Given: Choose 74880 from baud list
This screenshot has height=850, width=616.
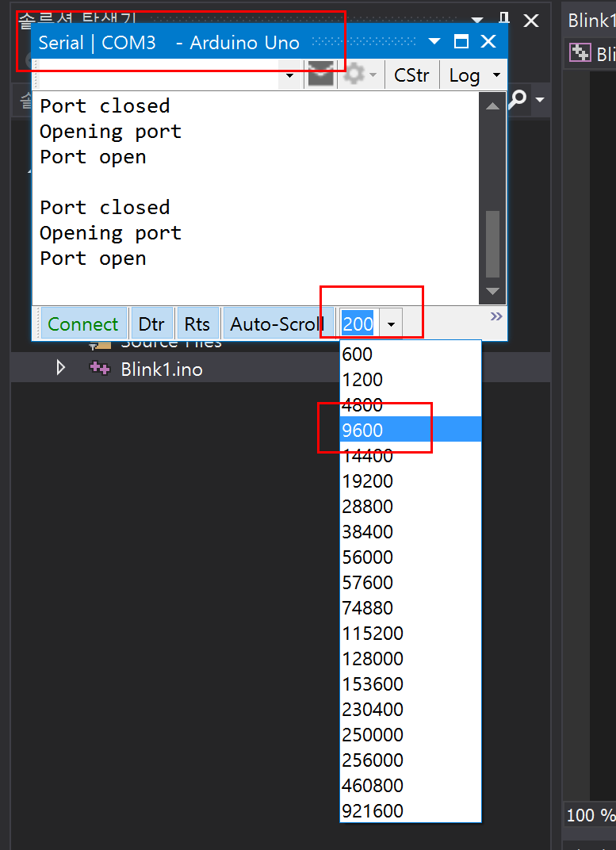Looking at the screenshot, I should click(x=410, y=607).
